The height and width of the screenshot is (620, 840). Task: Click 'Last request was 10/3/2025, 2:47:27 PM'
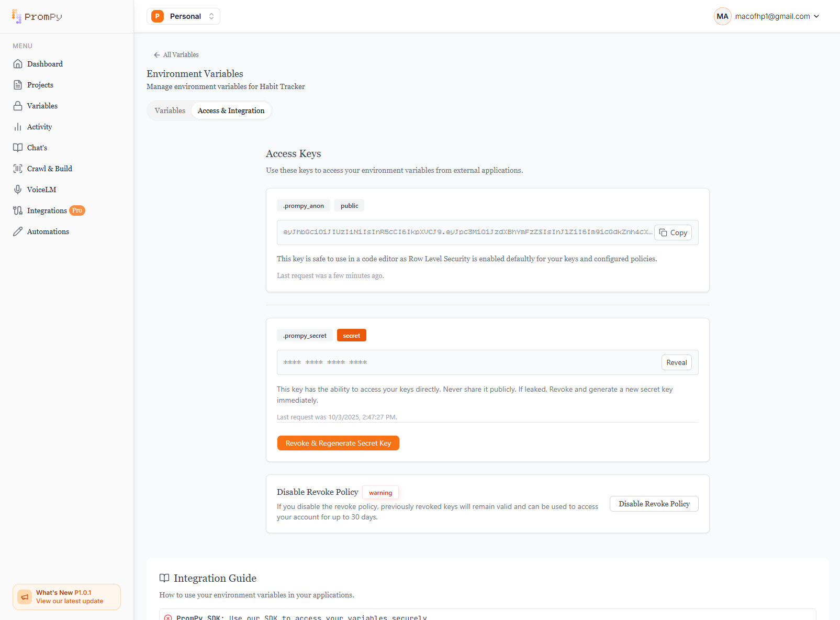337,417
